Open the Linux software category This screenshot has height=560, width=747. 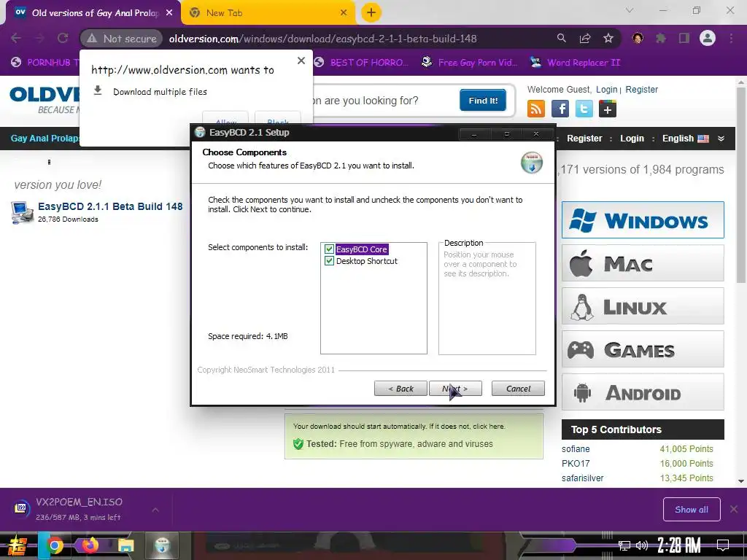tap(643, 306)
